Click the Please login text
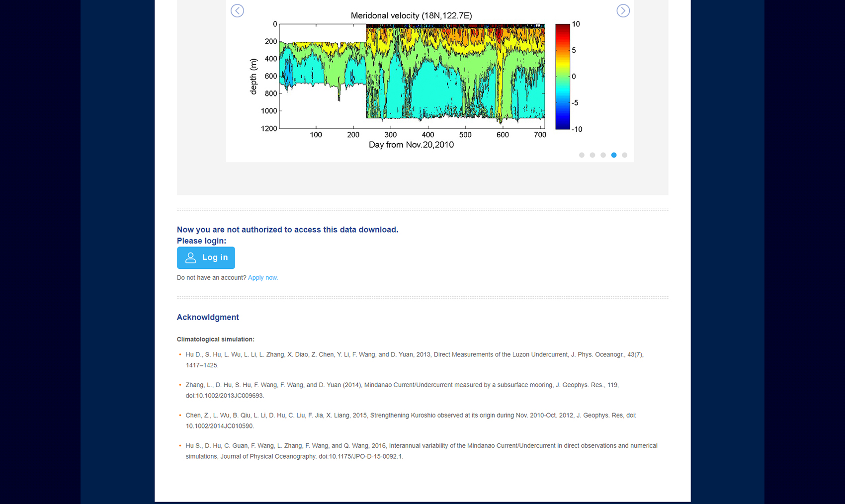Image resolution: width=845 pixels, height=504 pixels. click(x=201, y=241)
